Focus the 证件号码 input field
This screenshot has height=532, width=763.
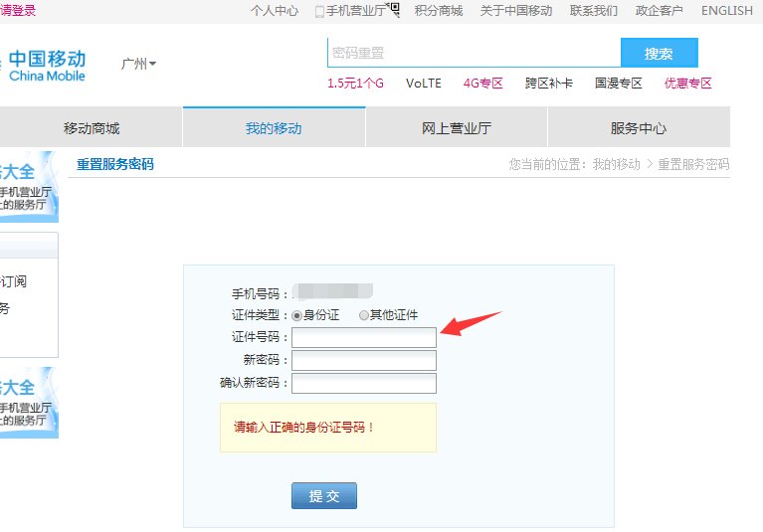tap(364, 337)
